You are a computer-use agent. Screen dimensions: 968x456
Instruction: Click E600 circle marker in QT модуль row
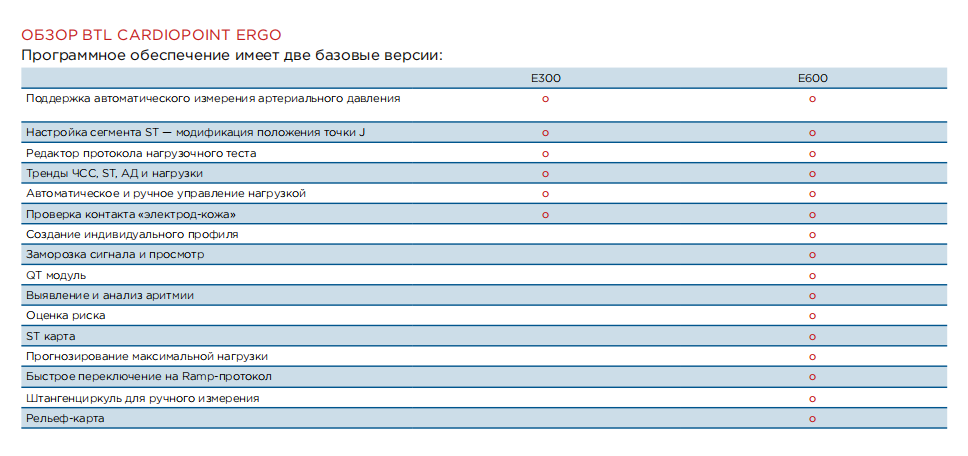pos(812,275)
